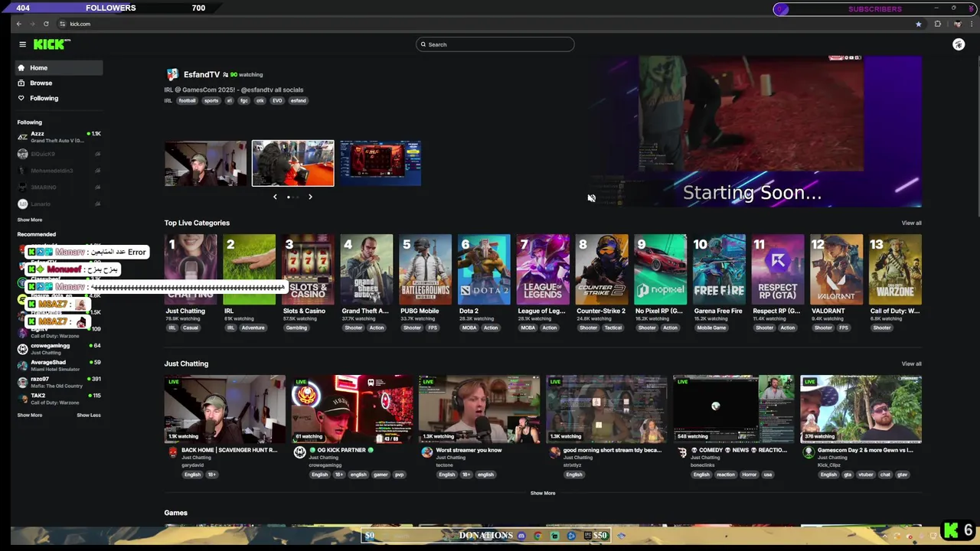Image resolution: width=980 pixels, height=551 pixels.
Task: Select third featured stream thumbnail
Action: click(x=381, y=163)
